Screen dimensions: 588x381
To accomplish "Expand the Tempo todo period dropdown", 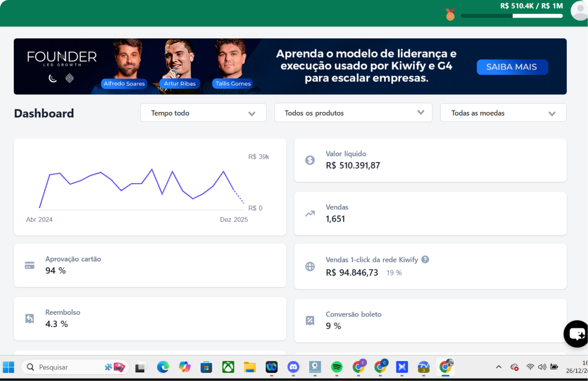I will point(203,113).
